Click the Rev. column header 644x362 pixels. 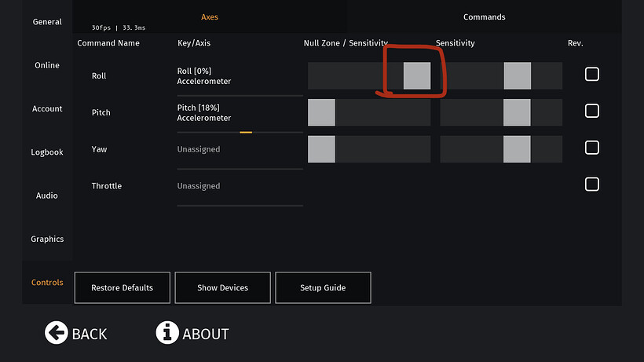tap(576, 43)
